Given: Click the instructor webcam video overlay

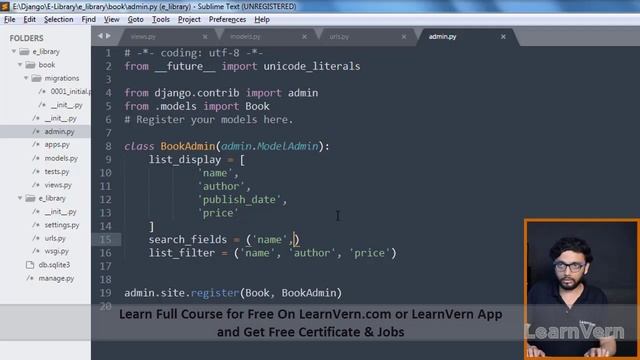Looking at the screenshot, I should tap(582, 289).
